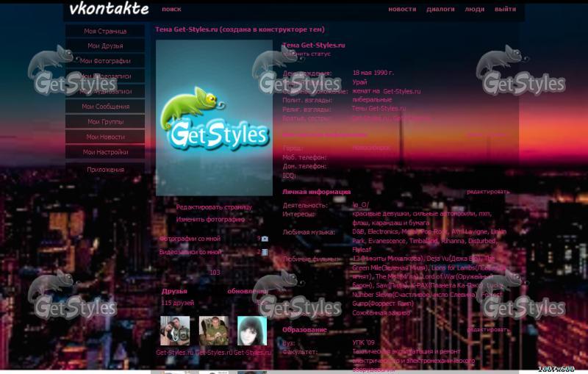The image size is (588, 374).
Task: Open first friend thumbnail with two people
Action: coord(175,331)
